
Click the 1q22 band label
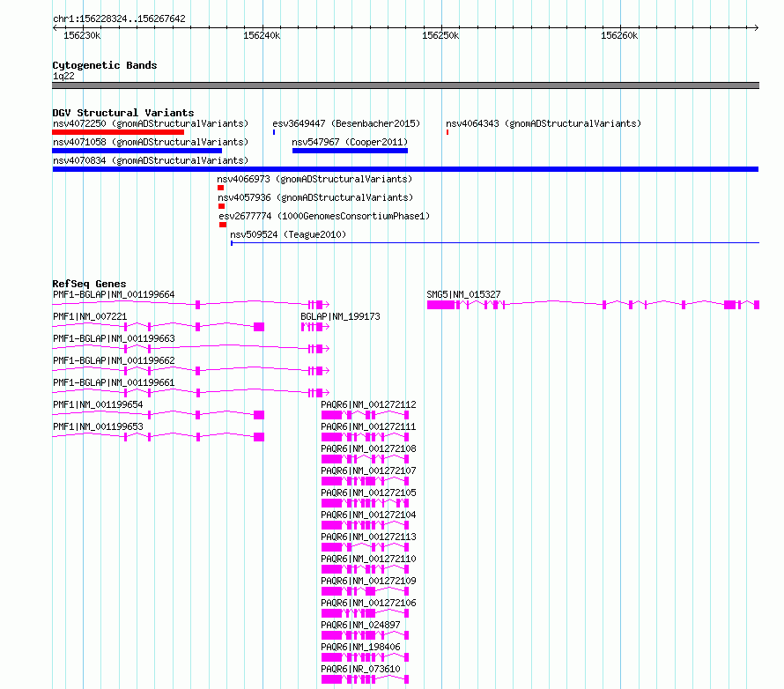(x=63, y=76)
